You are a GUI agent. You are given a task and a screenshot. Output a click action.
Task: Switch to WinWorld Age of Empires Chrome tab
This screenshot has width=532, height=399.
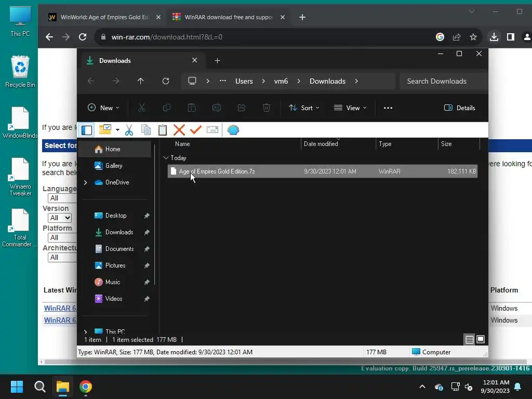pyautogui.click(x=104, y=17)
